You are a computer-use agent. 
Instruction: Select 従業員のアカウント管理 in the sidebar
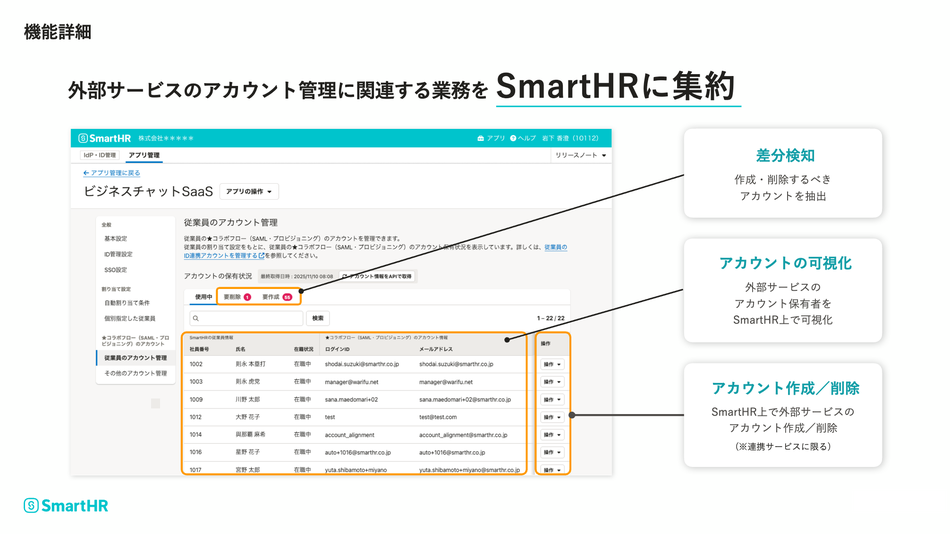point(136,358)
